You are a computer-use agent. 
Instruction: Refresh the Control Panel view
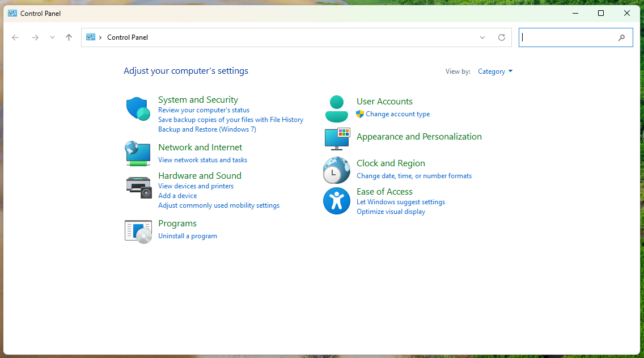point(502,37)
